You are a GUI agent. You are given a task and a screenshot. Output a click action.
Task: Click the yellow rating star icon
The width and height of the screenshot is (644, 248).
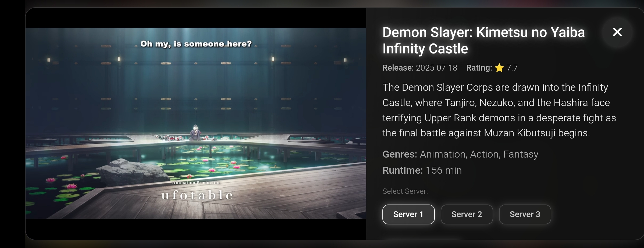(499, 68)
